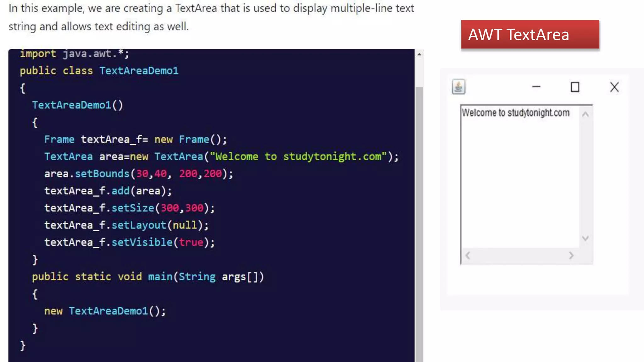The image size is (644, 362).
Task: Click the text area horizontal scrollbar track
Action: pyautogui.click(x=519, y=255)
